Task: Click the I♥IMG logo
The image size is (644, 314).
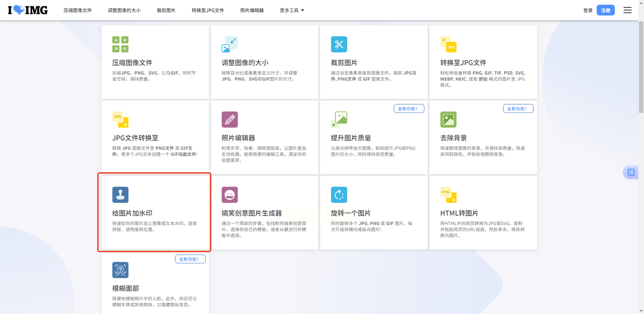Action: click(28, 10)
